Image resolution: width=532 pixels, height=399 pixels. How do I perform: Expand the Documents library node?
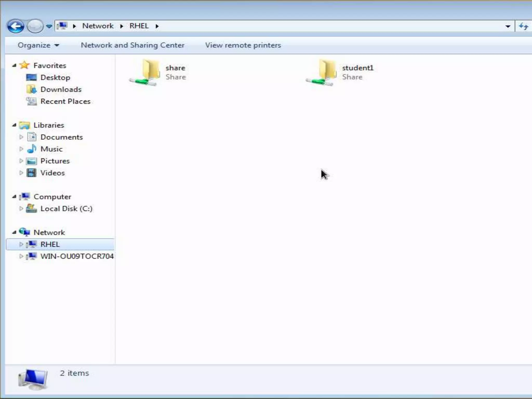point(21,137)
